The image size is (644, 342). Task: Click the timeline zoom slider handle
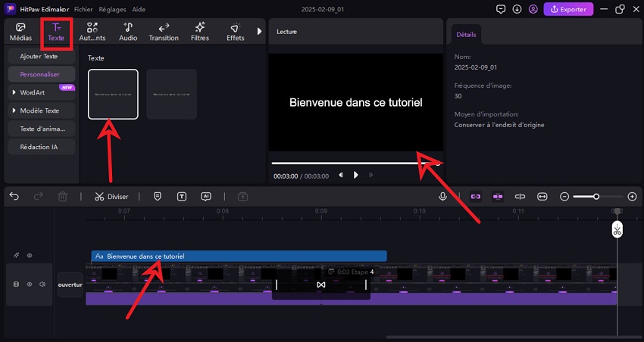click(x=596, y=196)
